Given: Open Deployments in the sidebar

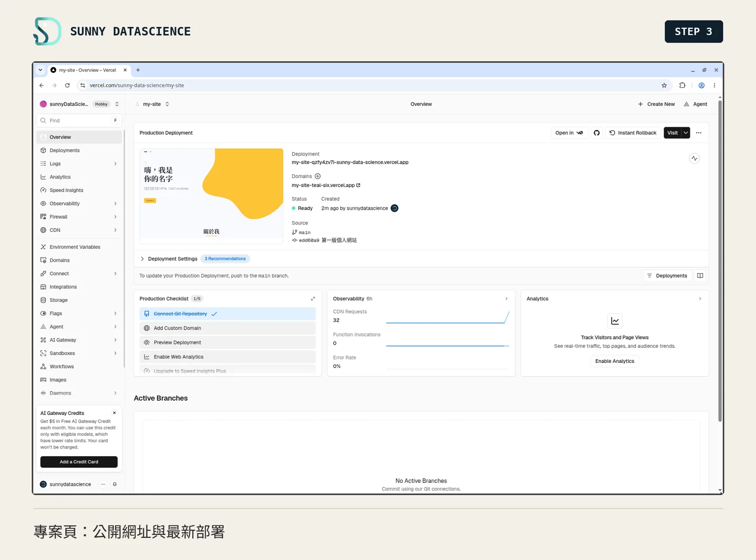Looking at the screenshot, I should pyautogui.click(x=79, y=150).
